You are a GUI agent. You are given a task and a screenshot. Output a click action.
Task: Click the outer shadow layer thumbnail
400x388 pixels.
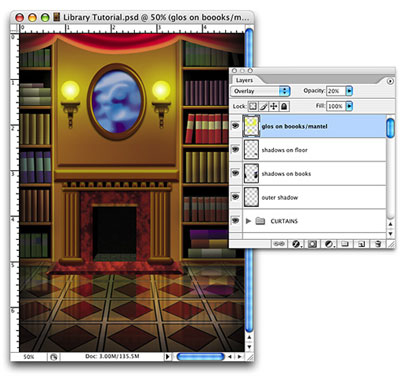(251, 197)
